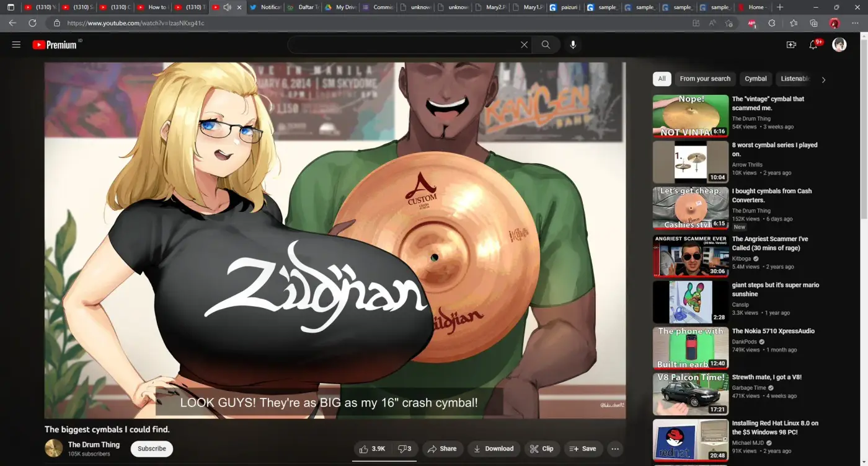
Task: Show more filter chips with the right chevron
Action: point(823,79)
